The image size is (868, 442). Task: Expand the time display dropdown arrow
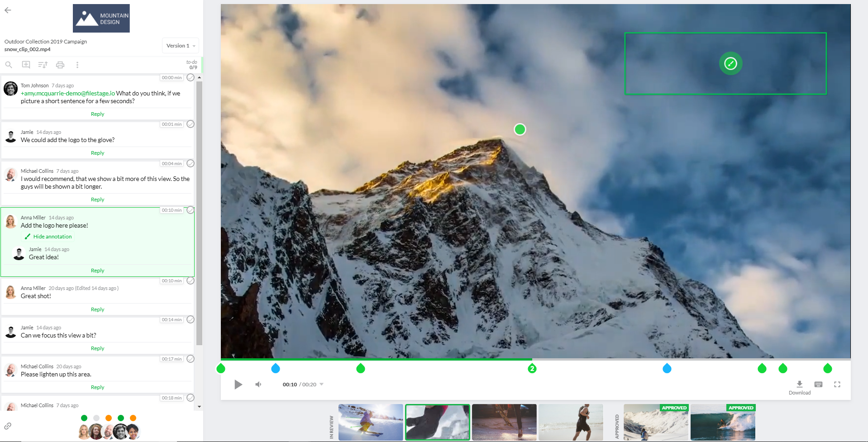click(321, 385)
